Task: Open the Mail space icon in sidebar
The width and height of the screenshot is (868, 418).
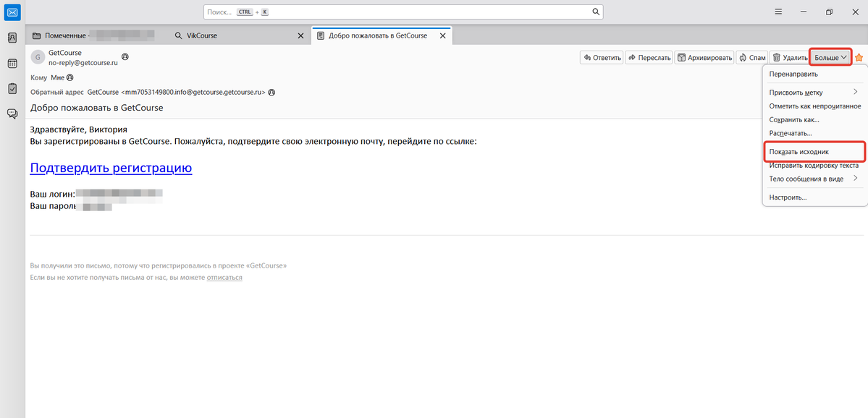Action: click(12, 12)
